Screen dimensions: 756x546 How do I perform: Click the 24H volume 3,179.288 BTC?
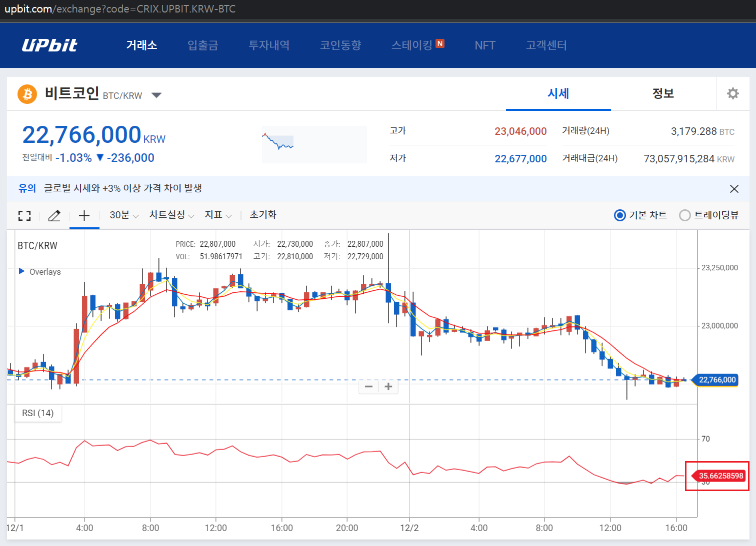tap(702, 131)
